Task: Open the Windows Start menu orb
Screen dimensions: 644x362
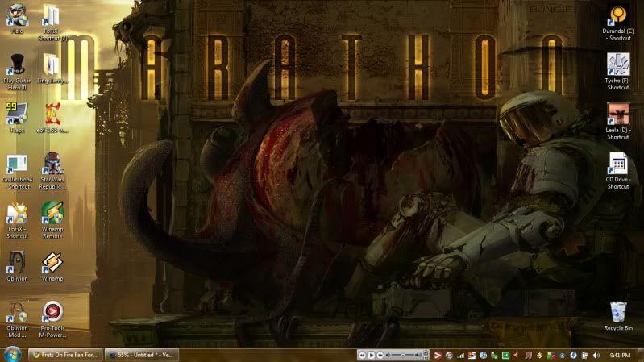Action: coord(13,354)
